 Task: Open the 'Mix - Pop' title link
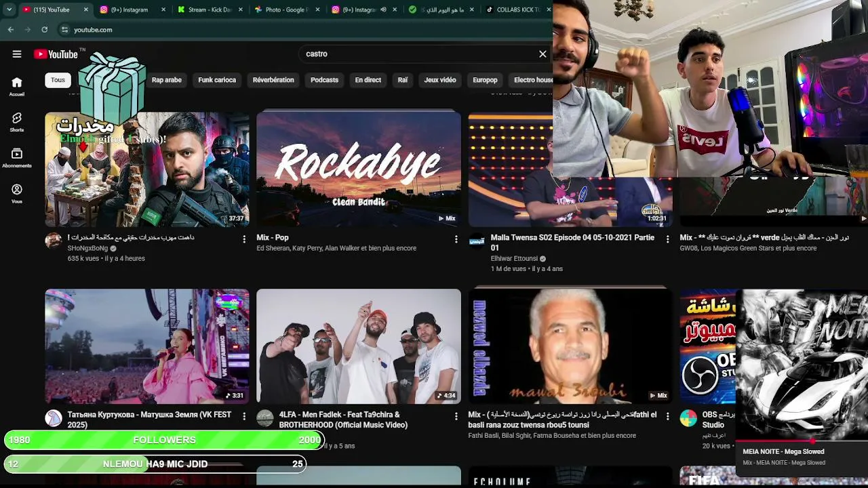[x=273, y=238]
